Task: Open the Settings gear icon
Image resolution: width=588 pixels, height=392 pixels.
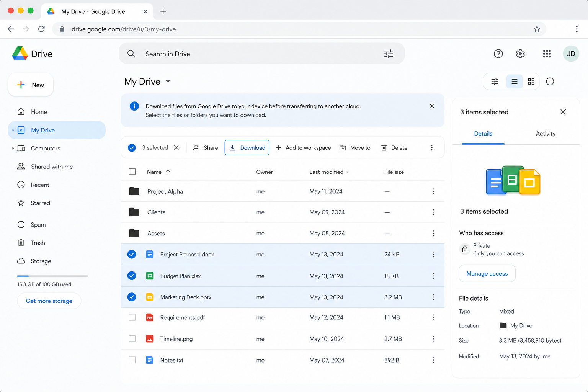Action: pos(520,54)
